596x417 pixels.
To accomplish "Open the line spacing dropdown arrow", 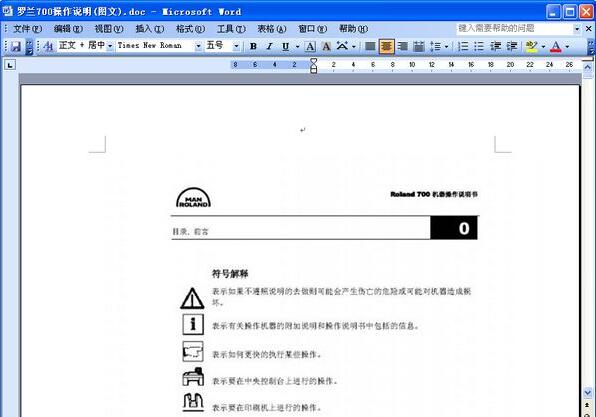I will point(446,46).
